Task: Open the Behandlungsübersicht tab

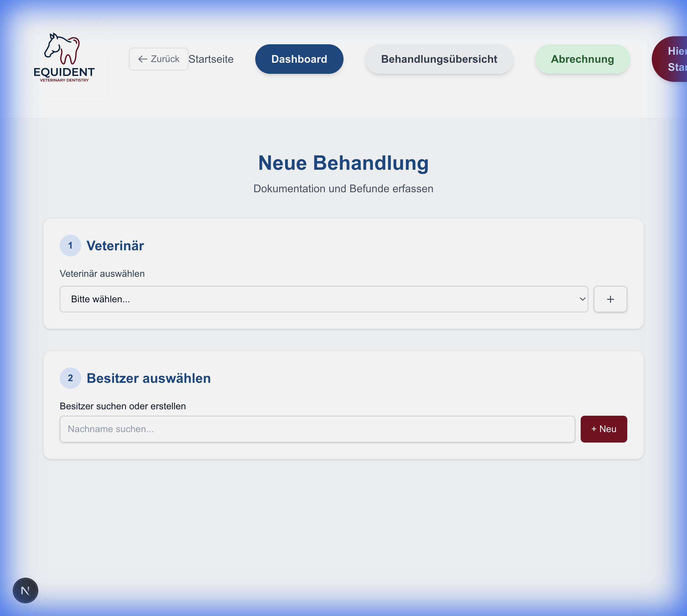Action: pos(438,59)
